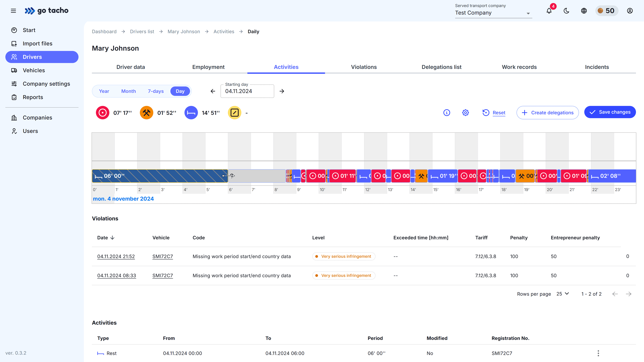Open Rest activity row options menu
Screen dimensions: 644x362
coord(598,353)
